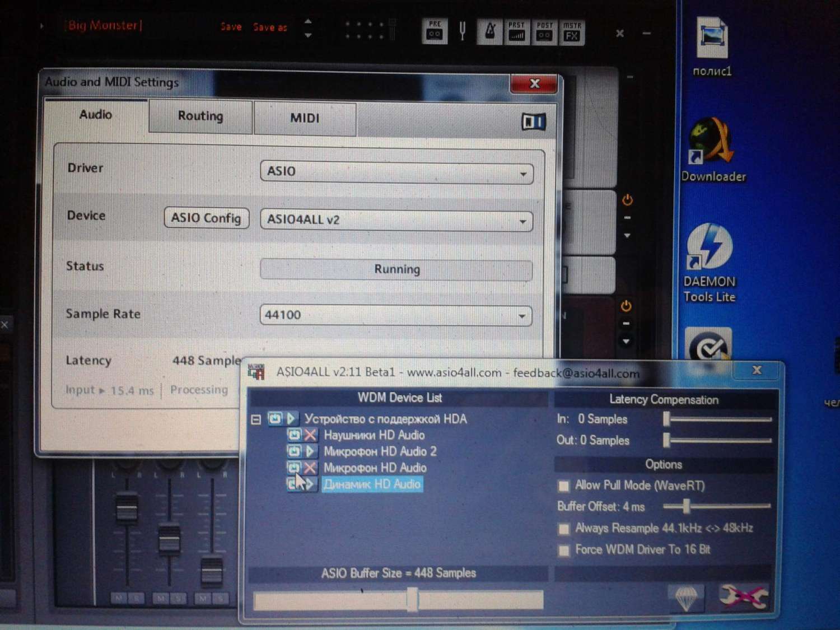Click the minus icon in the Guitar Rig header bar

coord(647,34)
